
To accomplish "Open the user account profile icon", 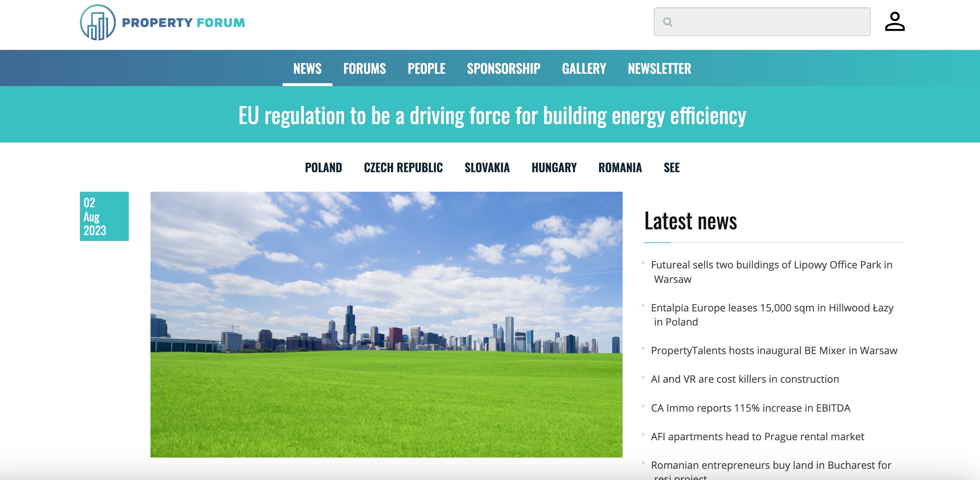I will [x=894, y=22].
